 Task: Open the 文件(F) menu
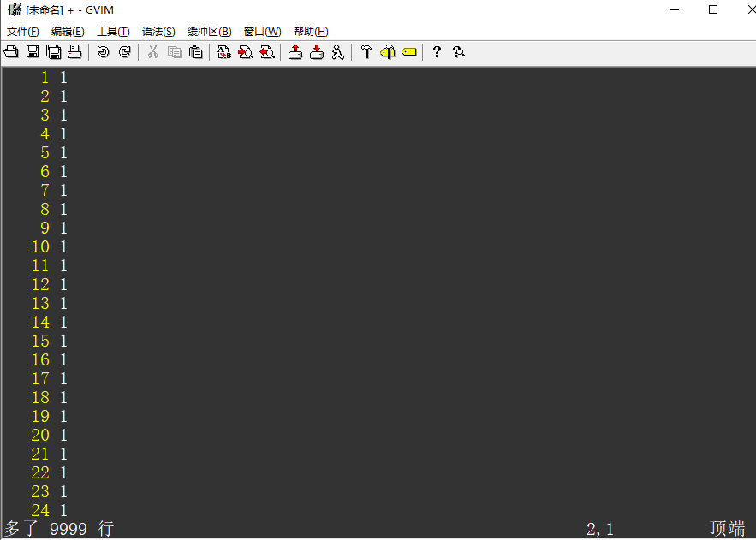coord(22,32)
